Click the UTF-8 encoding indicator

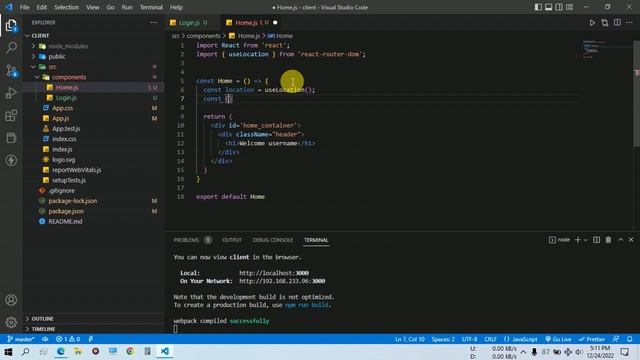point(469,339)
